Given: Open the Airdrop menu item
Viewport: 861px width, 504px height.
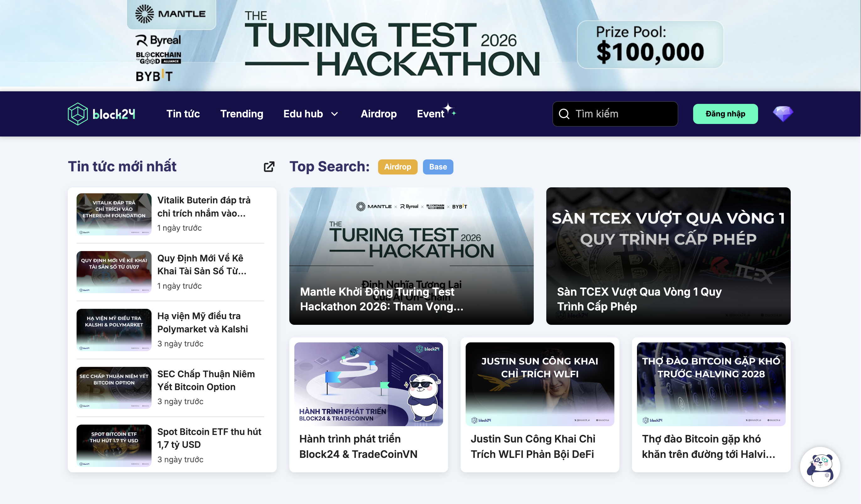Looking at the screenshot, I should pyautogui.click(x=378, y=114).
